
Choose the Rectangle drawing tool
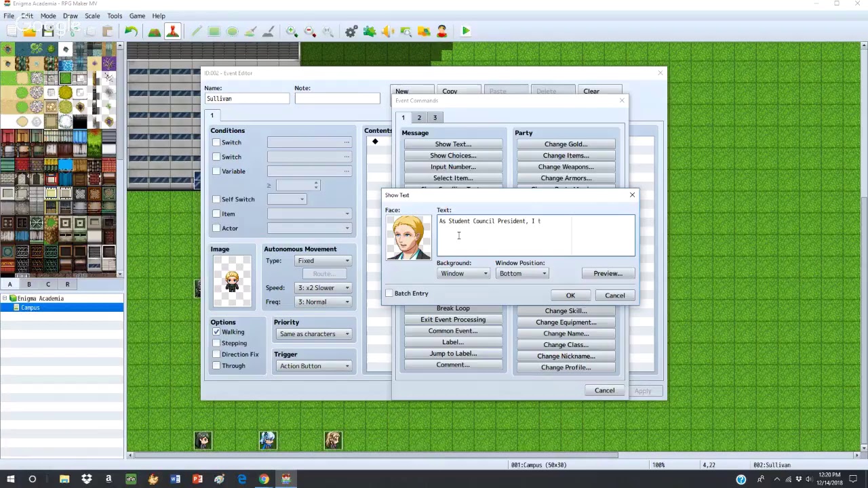click(x=214, y=31)
